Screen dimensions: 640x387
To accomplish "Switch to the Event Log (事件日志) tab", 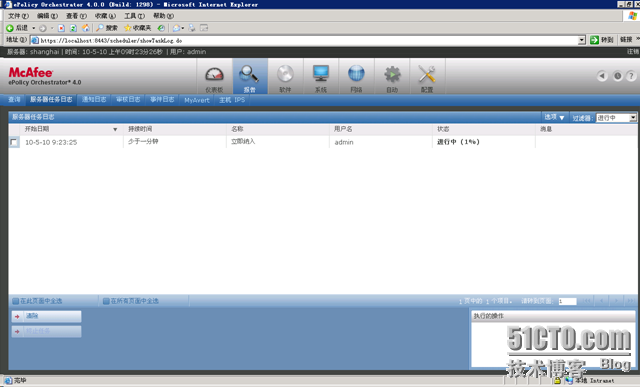I will coord(162,100).
